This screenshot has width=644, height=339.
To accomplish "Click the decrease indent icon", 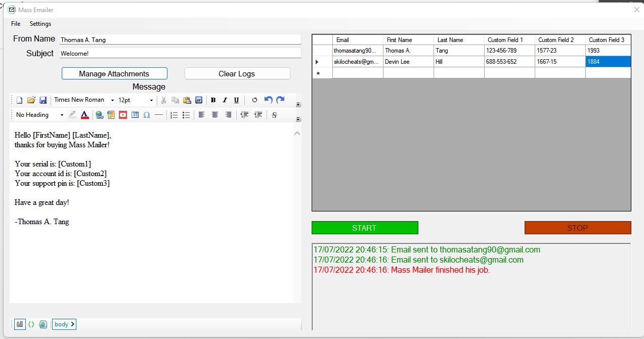I will 244,115.
